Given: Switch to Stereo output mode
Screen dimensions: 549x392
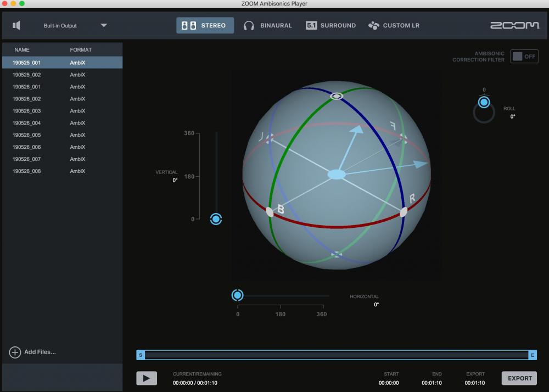Looking at the screenshot, I should coord(205,25).
